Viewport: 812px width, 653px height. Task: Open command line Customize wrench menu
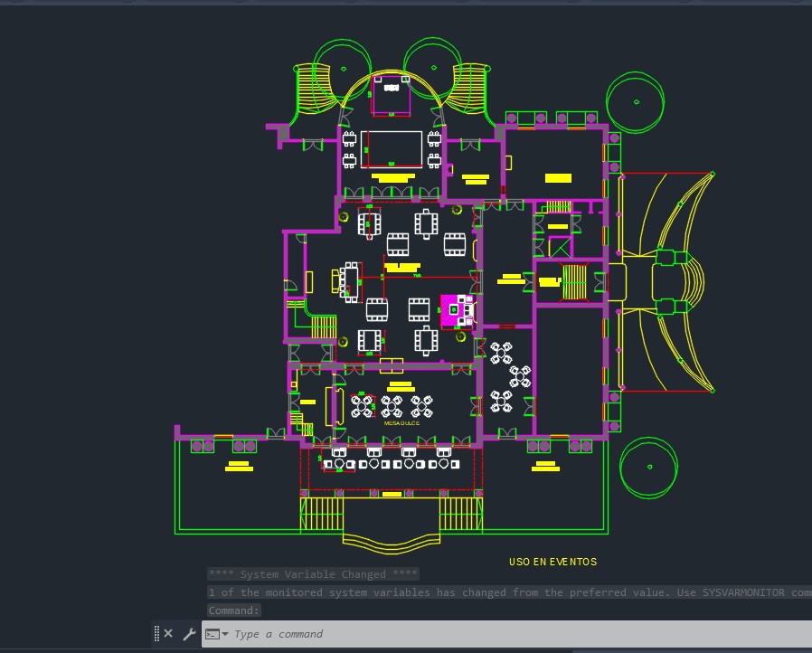coord(189,634)
